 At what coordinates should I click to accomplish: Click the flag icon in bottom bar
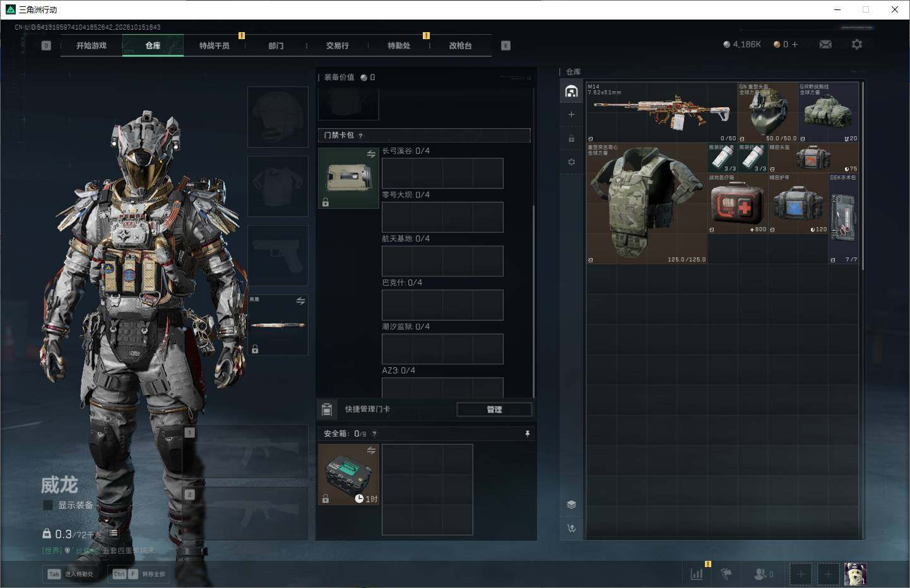(x=726, y=574)
